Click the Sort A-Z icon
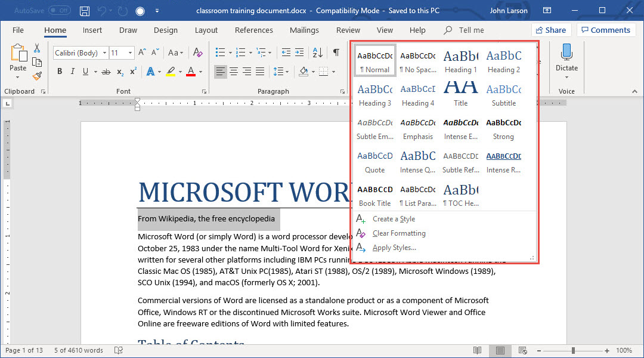 coord(316,53)
